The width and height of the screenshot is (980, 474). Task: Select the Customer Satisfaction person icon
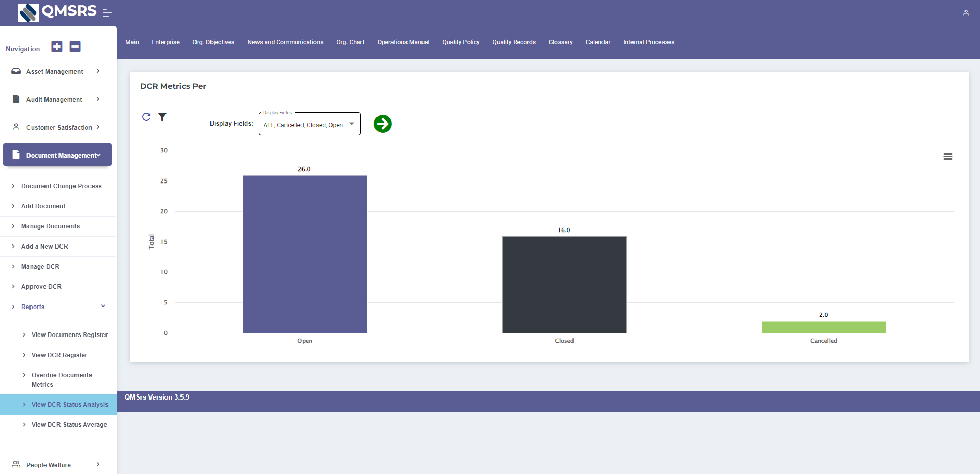click(x=16, y=127)
